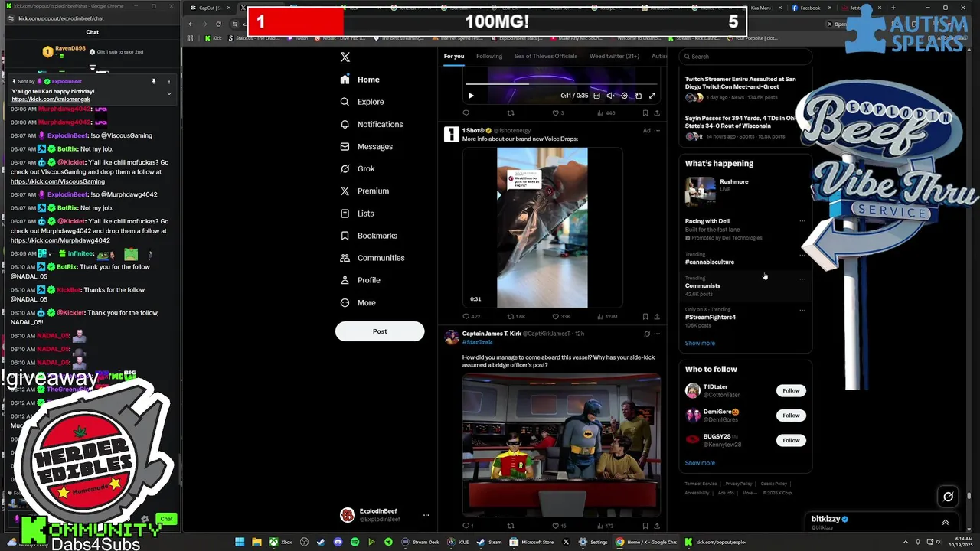Open the Twitch Streamer Emiru news story
The height and width of the screenshot is (551, 980).
coord(740,87)
